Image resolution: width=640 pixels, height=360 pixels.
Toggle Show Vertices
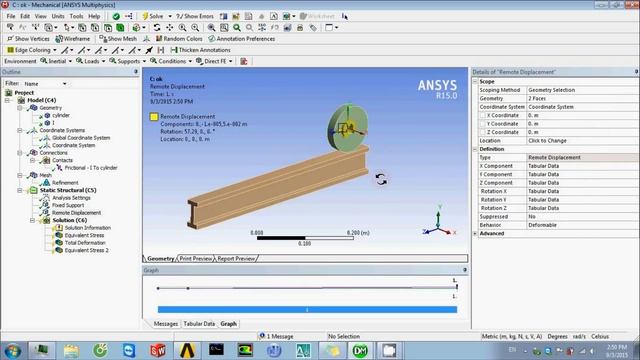pyautogui.click(x=28, y=39)
